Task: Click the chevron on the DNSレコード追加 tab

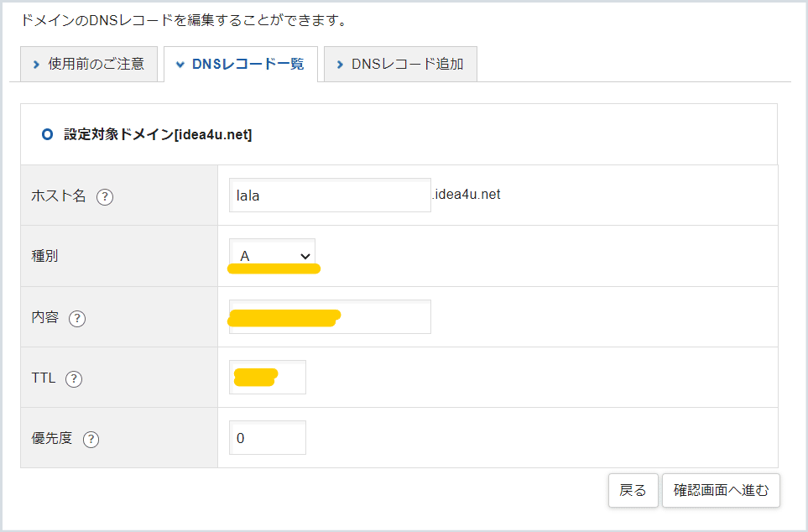Action: 340,63
